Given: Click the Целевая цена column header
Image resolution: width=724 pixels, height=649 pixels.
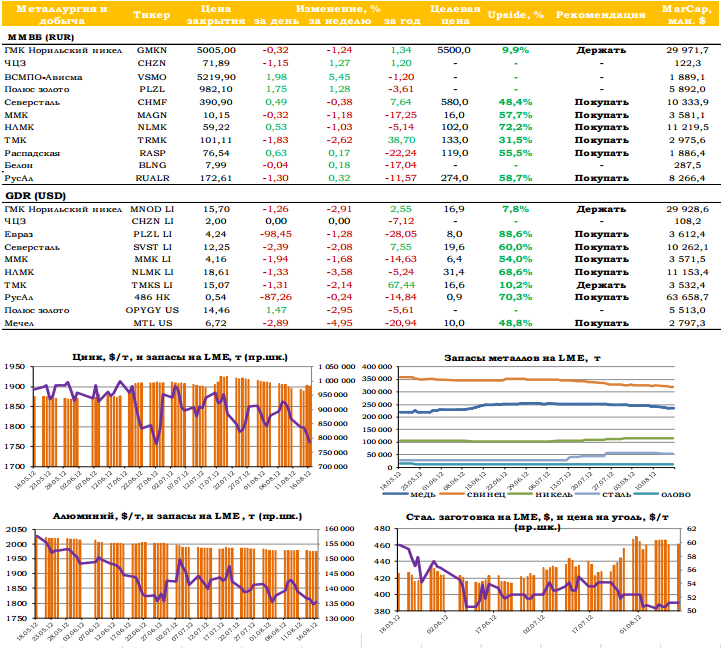Looking at the screenshot, I should pos(455,15).
